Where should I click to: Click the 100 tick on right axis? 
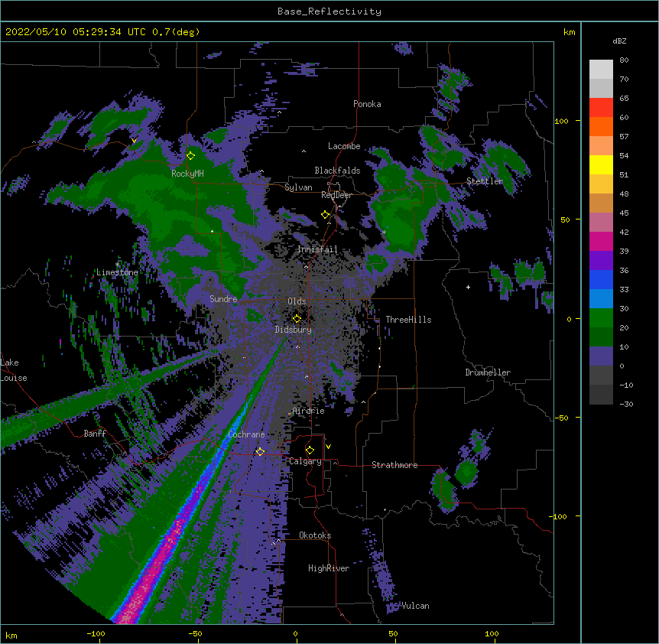[x=561, y=121]
